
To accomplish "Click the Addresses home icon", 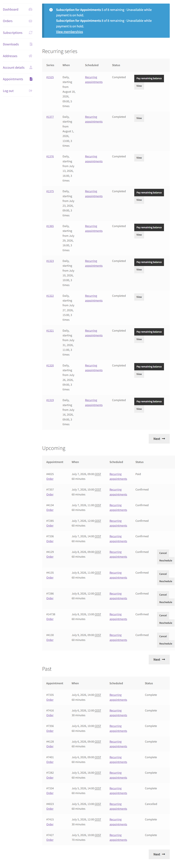I will point(30,56).
